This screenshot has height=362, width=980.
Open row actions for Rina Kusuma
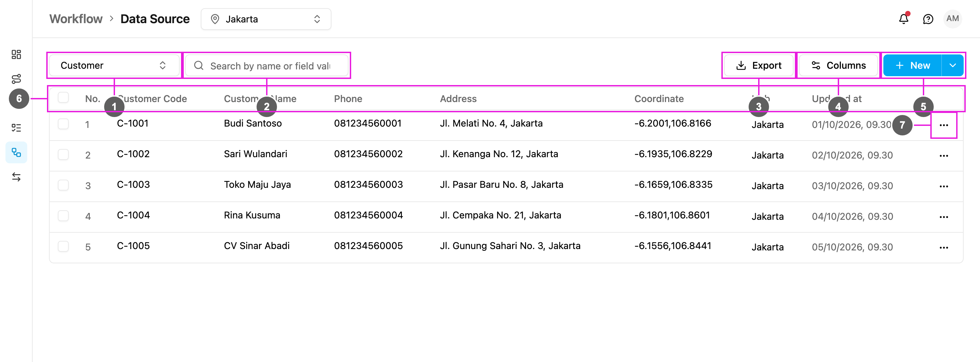(x=944, y=217)
